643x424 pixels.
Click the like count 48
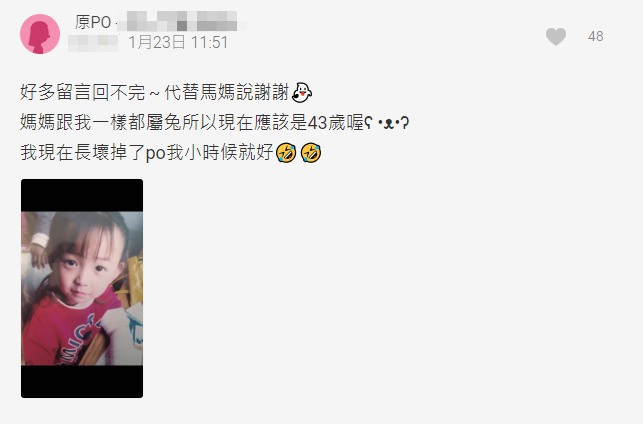tap(595, 36)
